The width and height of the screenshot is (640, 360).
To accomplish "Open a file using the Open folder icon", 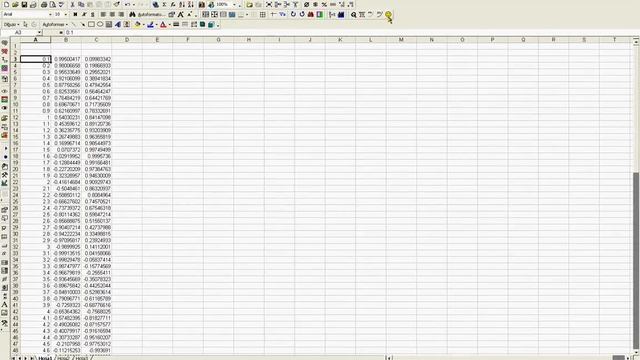I will 15,4.
